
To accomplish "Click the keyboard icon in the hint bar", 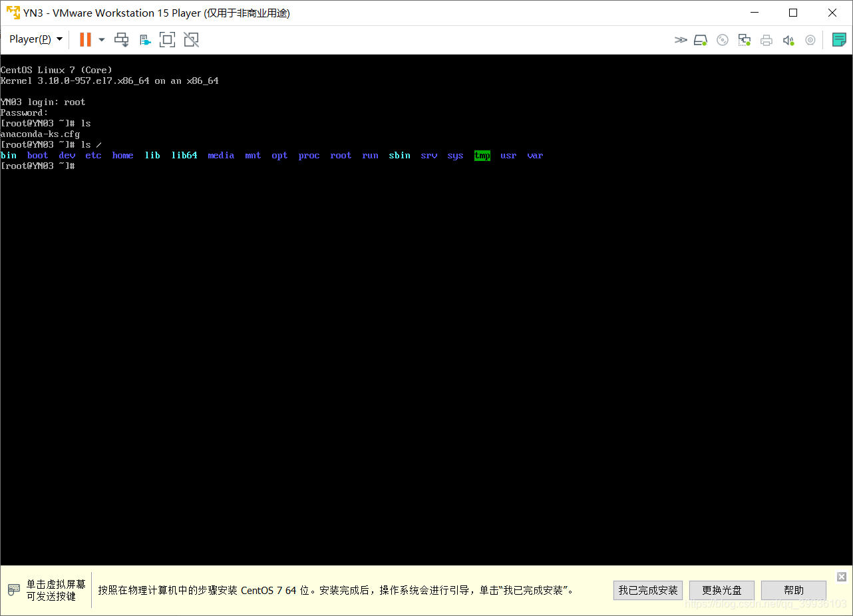I will pos(14,590).
